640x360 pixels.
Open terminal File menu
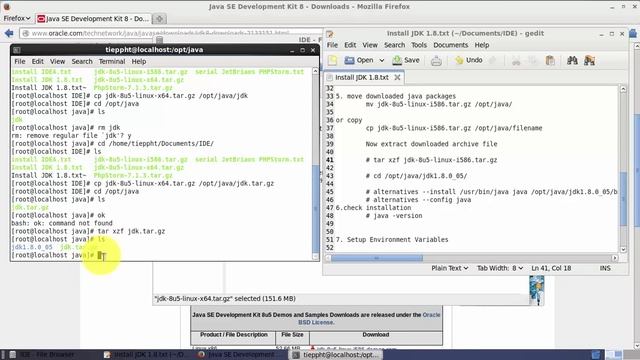[20, 62]
